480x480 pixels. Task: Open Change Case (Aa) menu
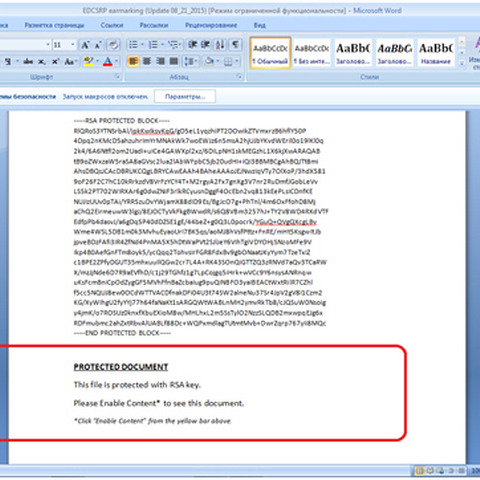[x=70, y=61]
